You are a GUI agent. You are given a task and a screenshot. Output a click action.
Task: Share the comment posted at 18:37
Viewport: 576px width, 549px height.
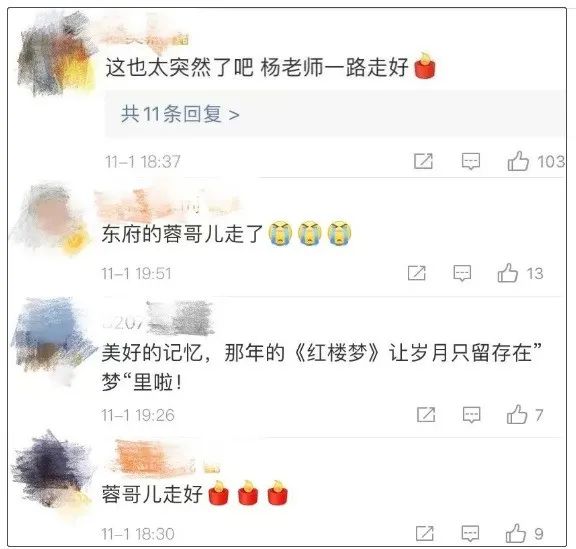pyautogui.click(x=423, y=161)
